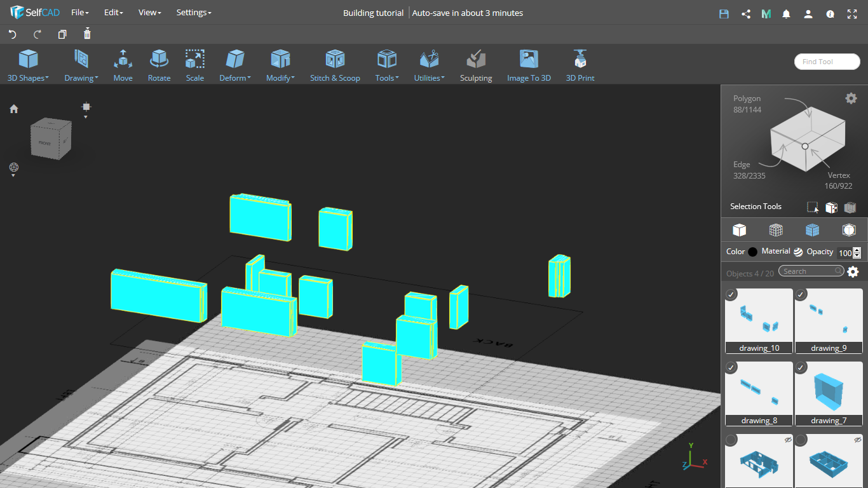Click the grey cube selection tools icon

click(x=850, y=207)
